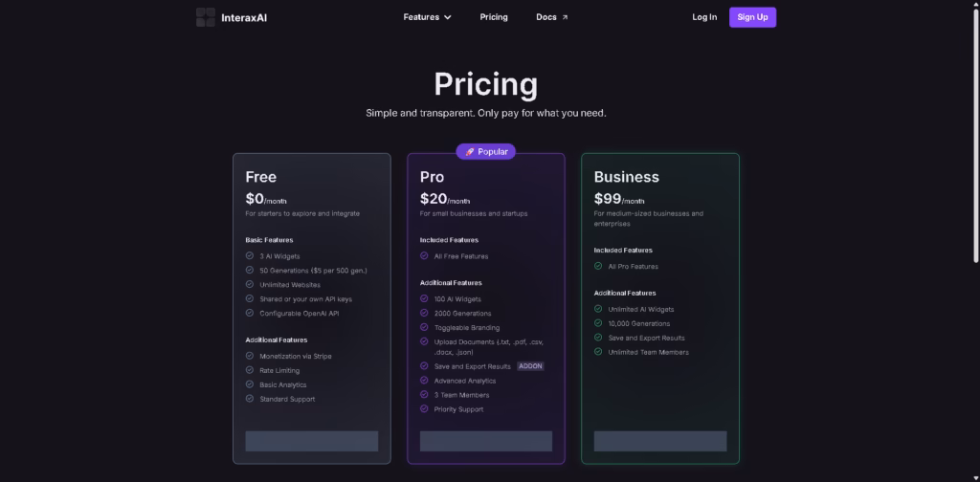Click the Business plan action button
This screenshot has height=482, width=980.
(660, 441)
